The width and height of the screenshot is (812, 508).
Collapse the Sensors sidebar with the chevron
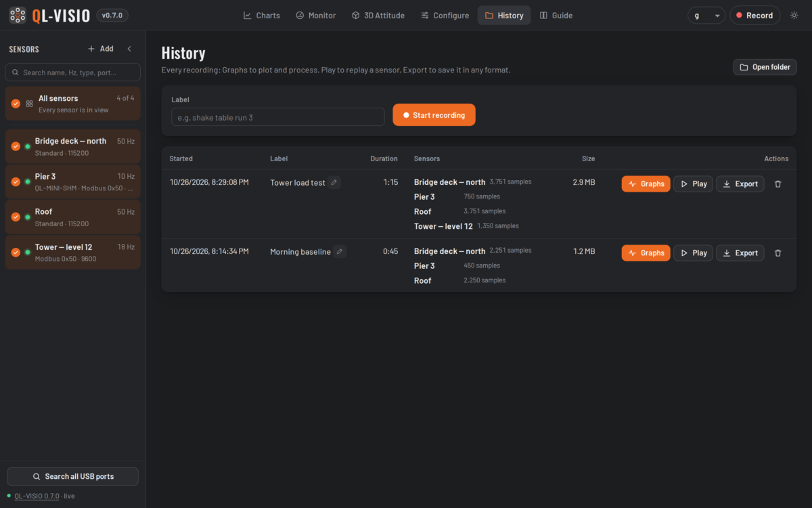click(x=129, y=49)
